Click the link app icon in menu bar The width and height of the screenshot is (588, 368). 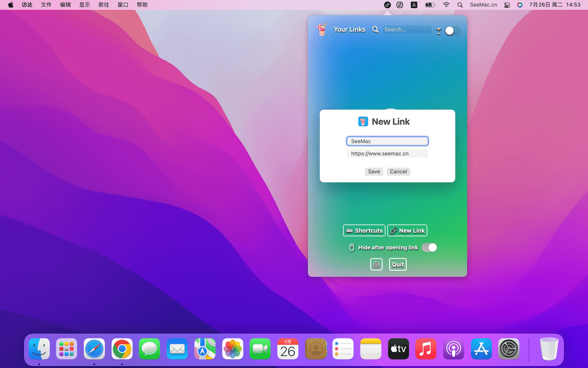(x=387, y=5)
